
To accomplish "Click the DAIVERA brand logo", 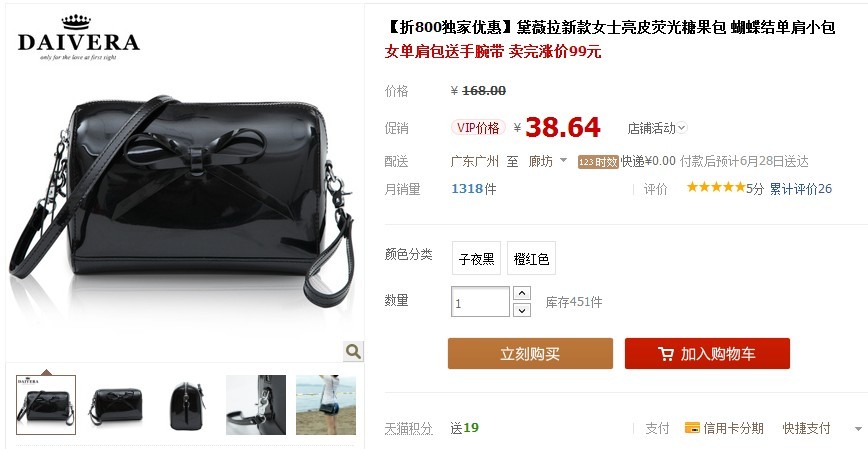I will coord(79,38).
